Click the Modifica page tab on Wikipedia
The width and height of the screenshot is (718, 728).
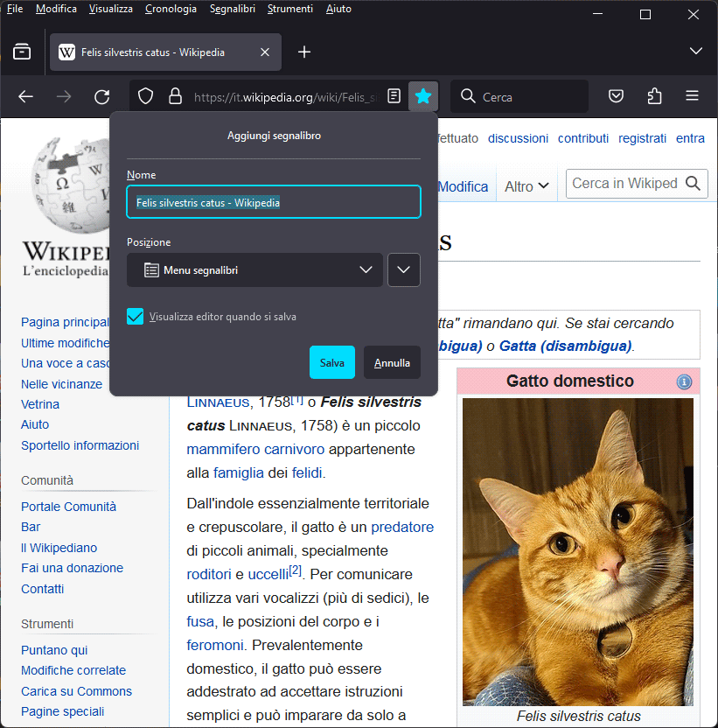[464, 186]
